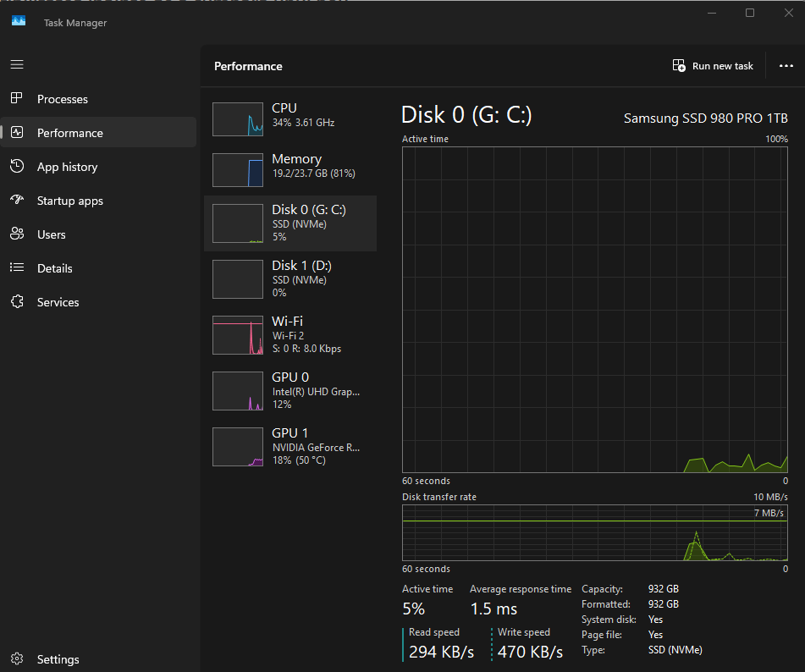Screen dimensions: 805x672
Task: Click the Details list icon
Action: click(x=17, y=268)
